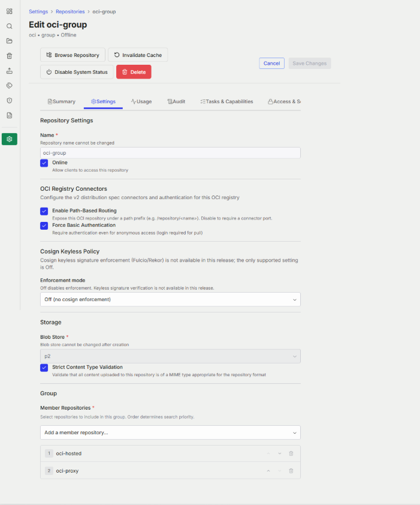
Task: Switch to the Audit tab
Action: point(176,101)
